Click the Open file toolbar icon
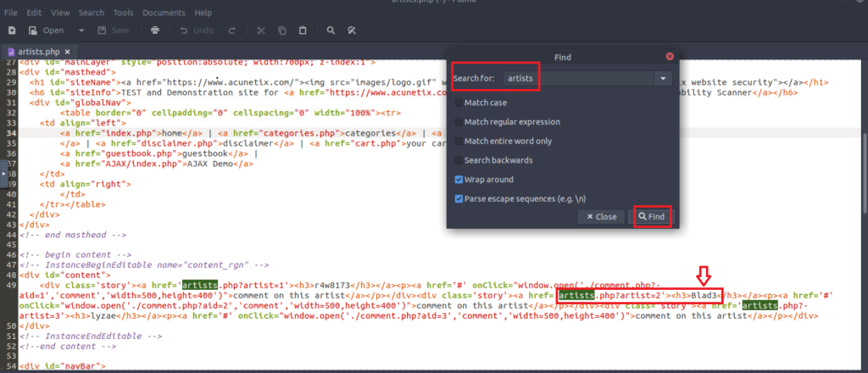Screen dimensions: 868x373 coord(36,31)
